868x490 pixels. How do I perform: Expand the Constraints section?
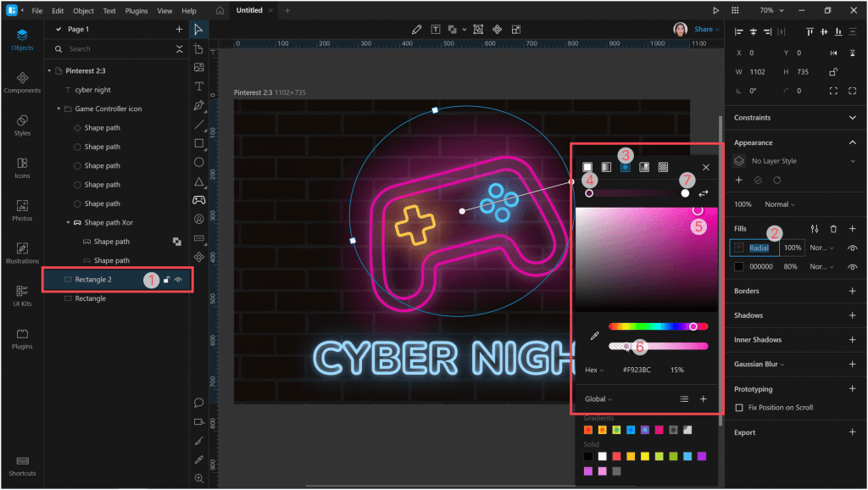tap(853, 117)
